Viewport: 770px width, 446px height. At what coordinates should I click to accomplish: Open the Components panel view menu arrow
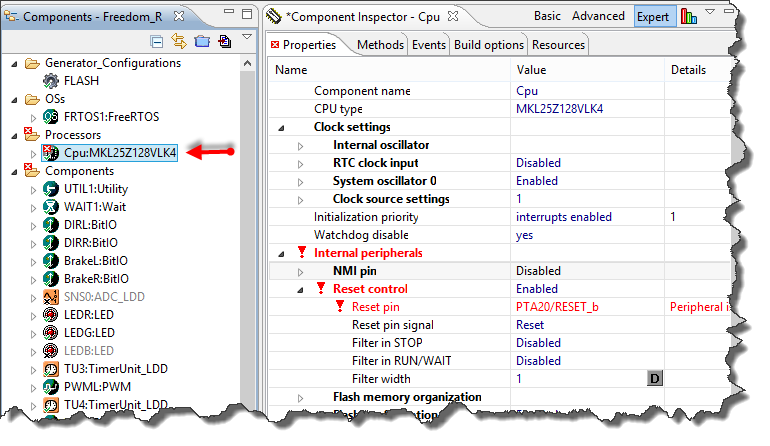tap(247, 38)
